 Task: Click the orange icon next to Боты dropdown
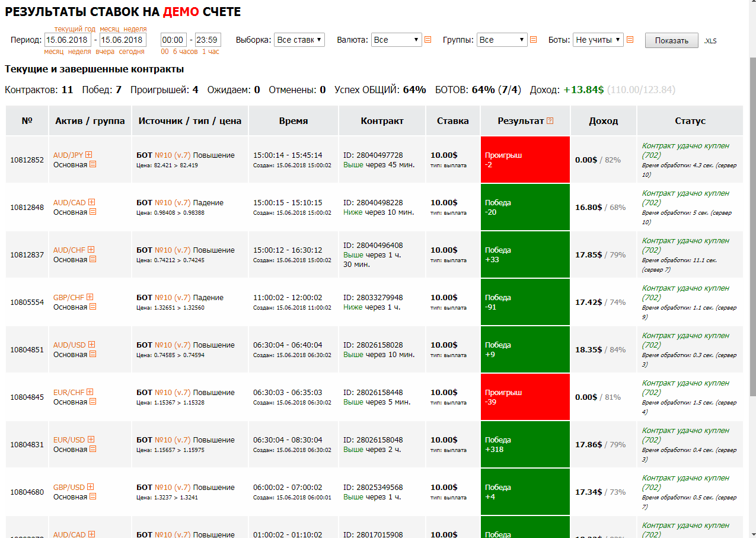[630, 40]
